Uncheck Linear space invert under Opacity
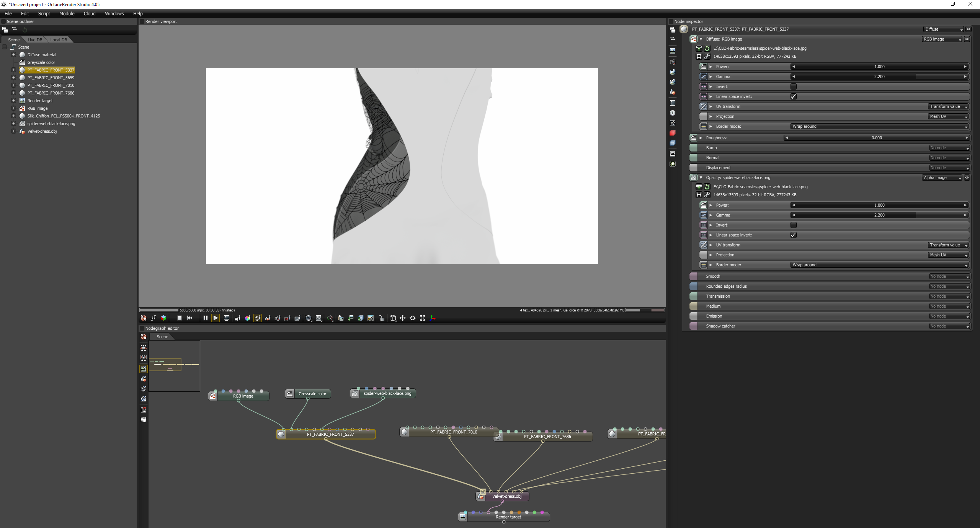This screenshot has width=980, height=528. click(794, 235)
